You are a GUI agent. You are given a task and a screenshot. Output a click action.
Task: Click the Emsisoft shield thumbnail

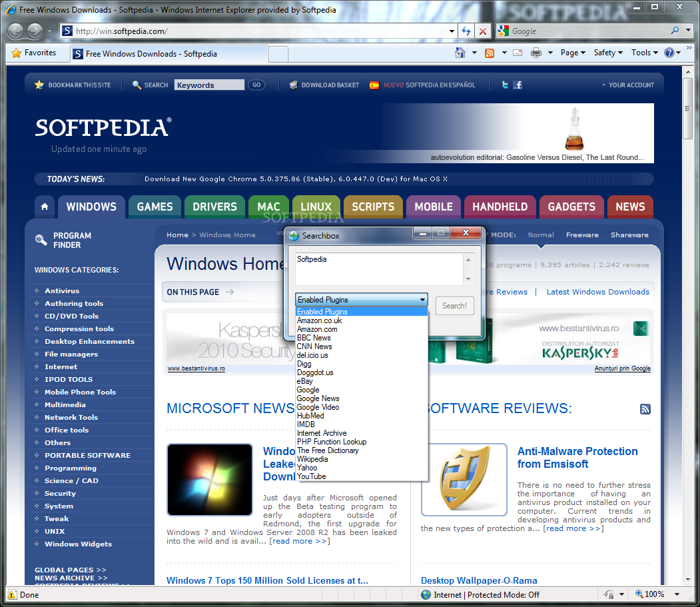pos(464,479)
